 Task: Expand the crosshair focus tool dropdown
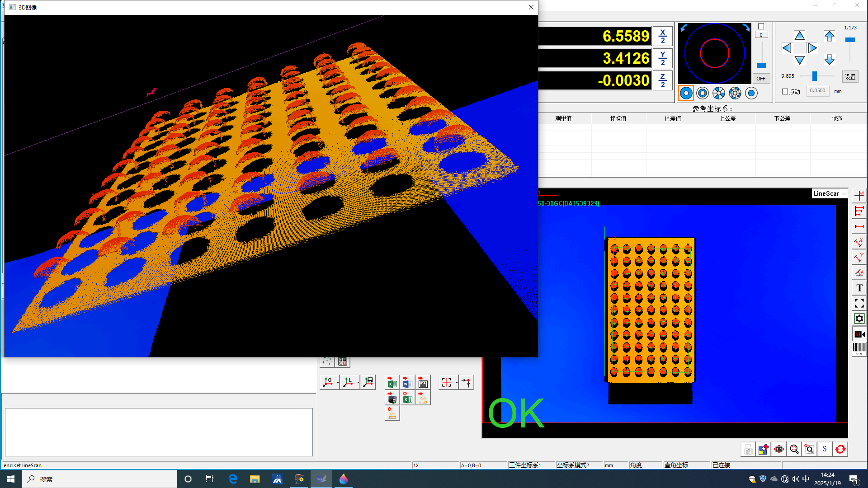[x=457, y=383]
